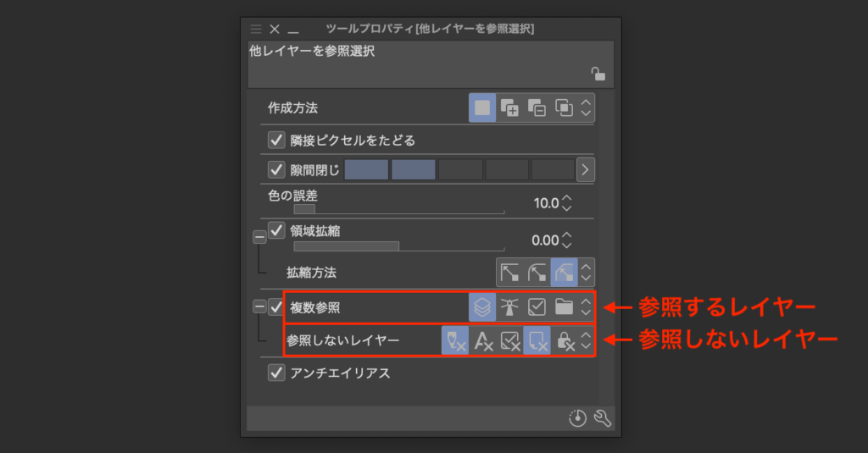Click the 領域拡縮 value stepper
868x453 pixels.
tap(567, 240)
